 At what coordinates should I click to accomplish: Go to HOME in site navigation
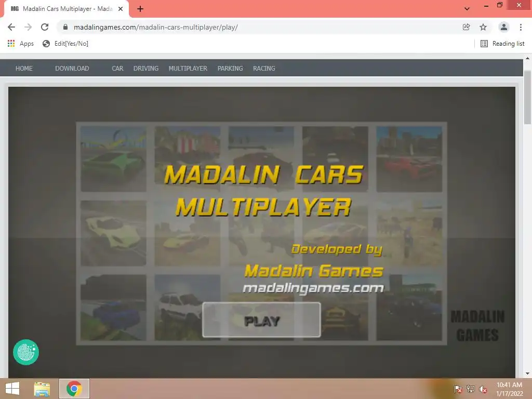tap(24, 68)
